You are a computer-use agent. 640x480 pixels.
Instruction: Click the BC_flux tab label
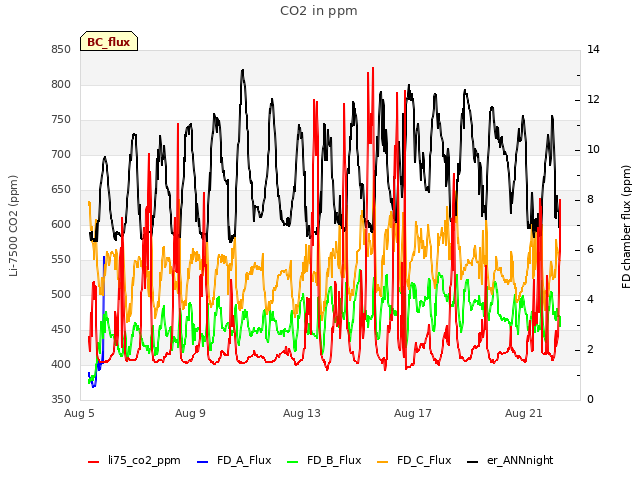pos(109,42)
